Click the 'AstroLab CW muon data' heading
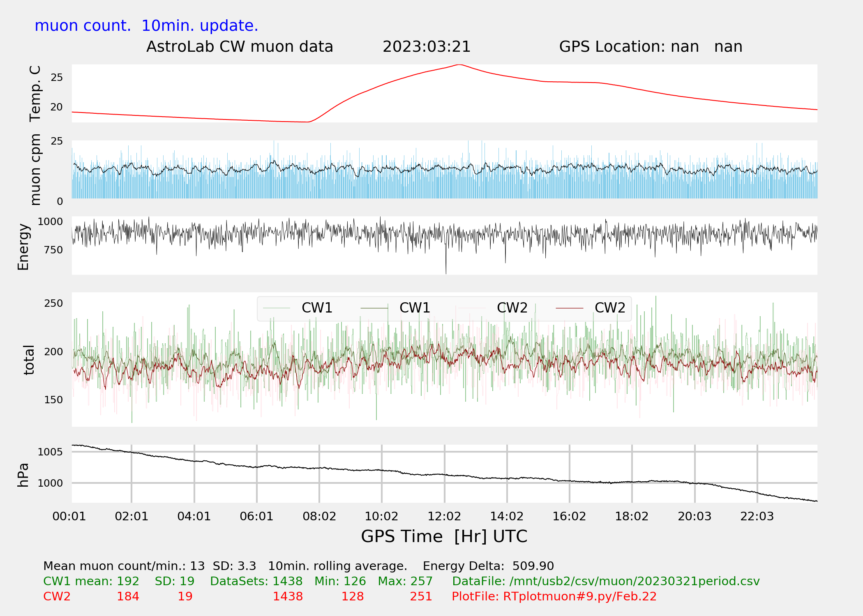Screen dimensions: 863x616 pyautogui.click(x=240, y=47)
